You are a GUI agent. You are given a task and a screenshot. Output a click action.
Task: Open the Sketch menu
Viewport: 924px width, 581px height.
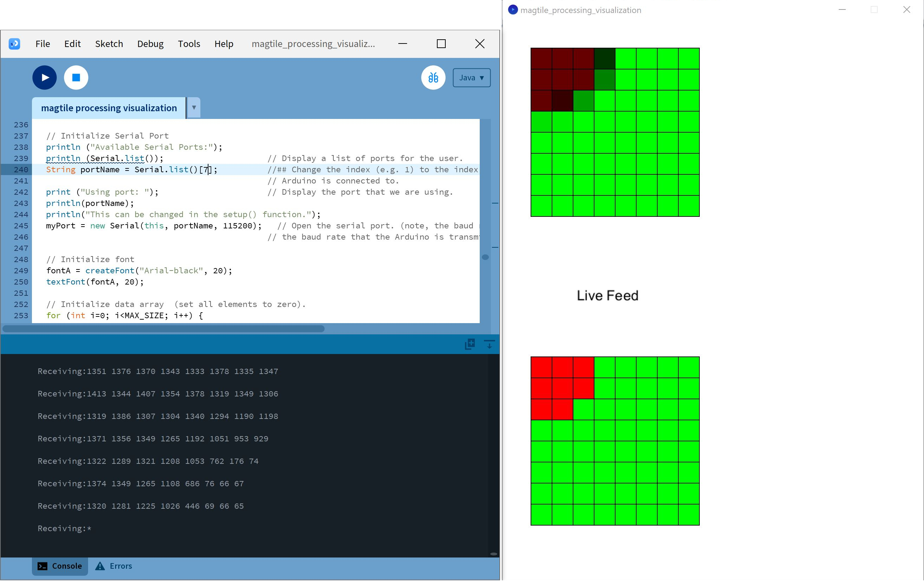click(109, 44)
